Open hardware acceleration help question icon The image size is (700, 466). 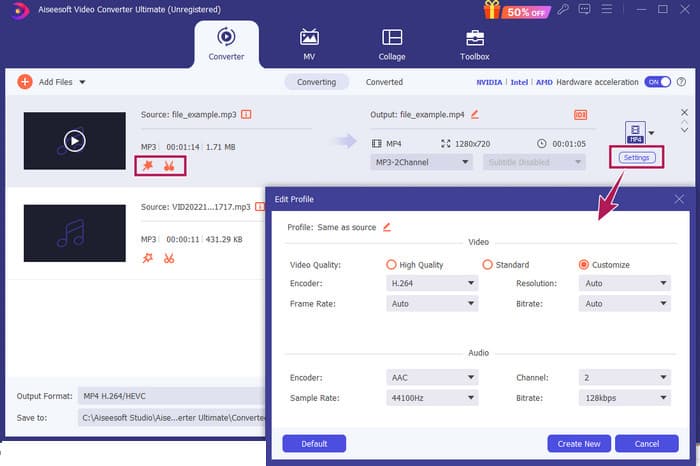pyautogui.click(x=681, y=82)
